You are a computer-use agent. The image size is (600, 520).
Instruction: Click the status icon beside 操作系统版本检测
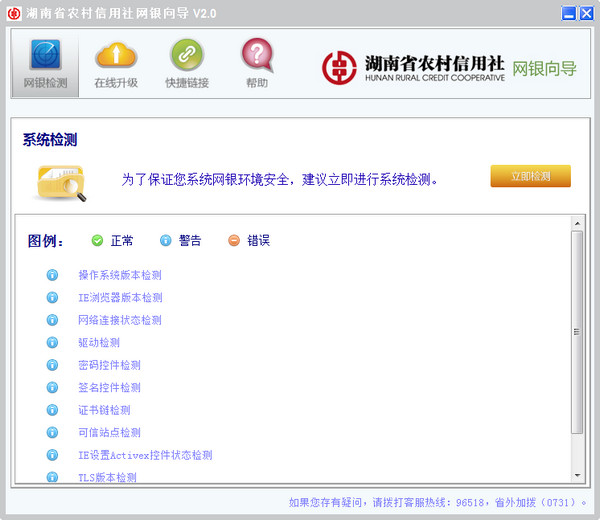(53, 275)
